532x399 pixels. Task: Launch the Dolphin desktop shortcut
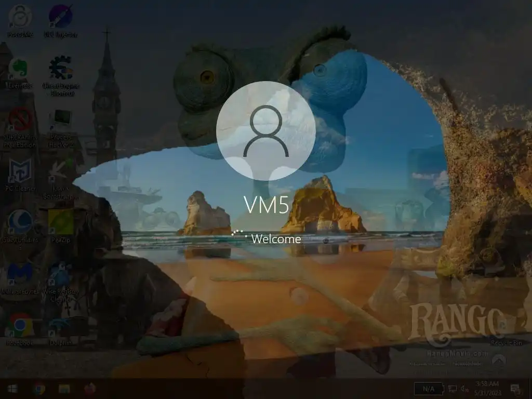(x=61, y=331)
